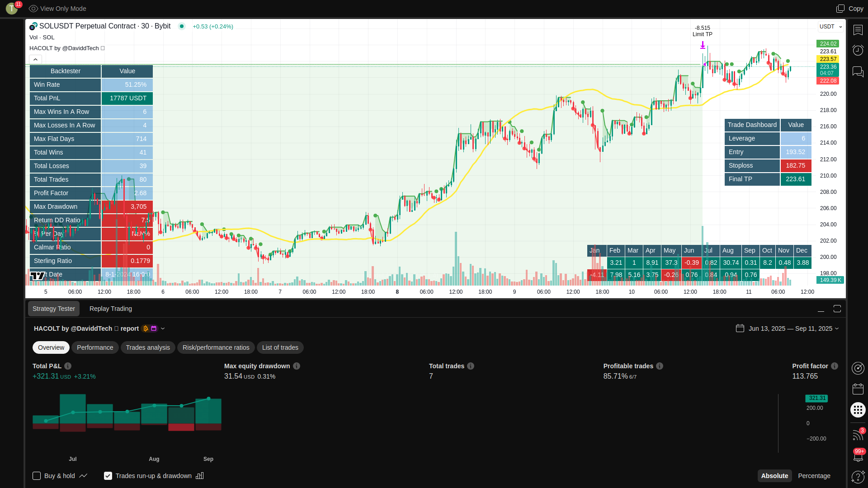The image size is (868, 488).
Task: Switch chart scale to Percentage
Action: pos(814,476)
